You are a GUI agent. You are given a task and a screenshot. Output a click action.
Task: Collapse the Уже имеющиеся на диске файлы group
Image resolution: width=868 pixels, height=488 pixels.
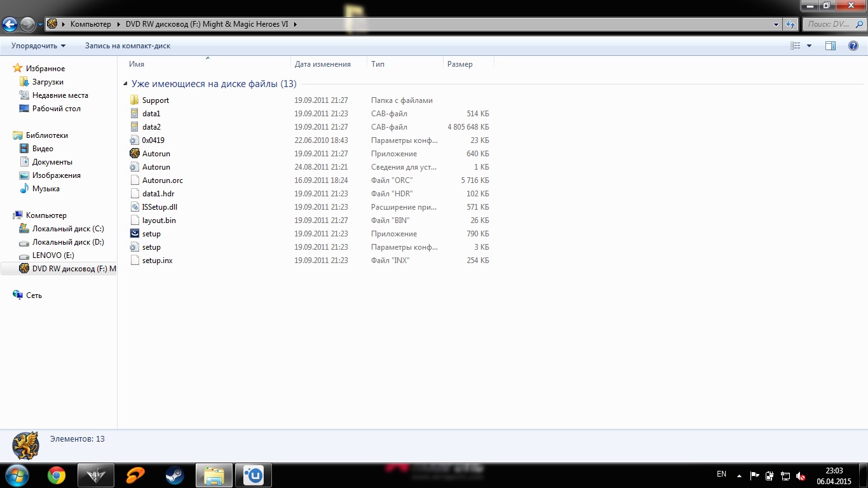pos(126,84)
